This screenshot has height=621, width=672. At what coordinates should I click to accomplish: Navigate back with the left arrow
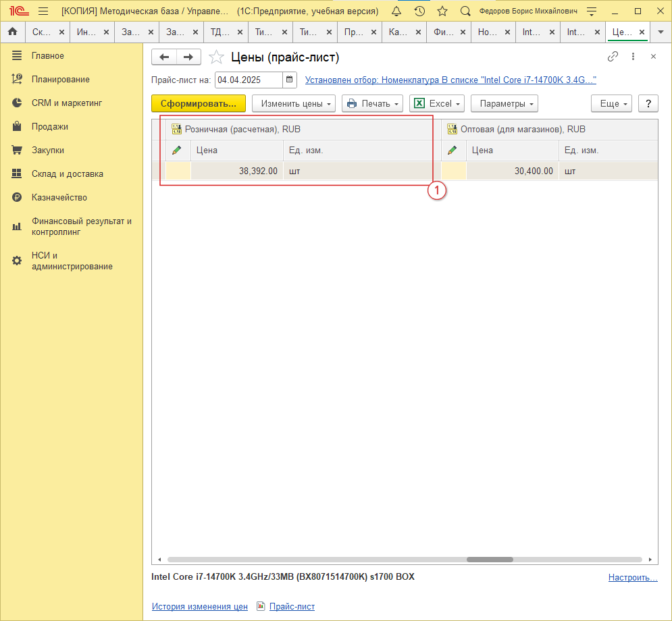164,57
